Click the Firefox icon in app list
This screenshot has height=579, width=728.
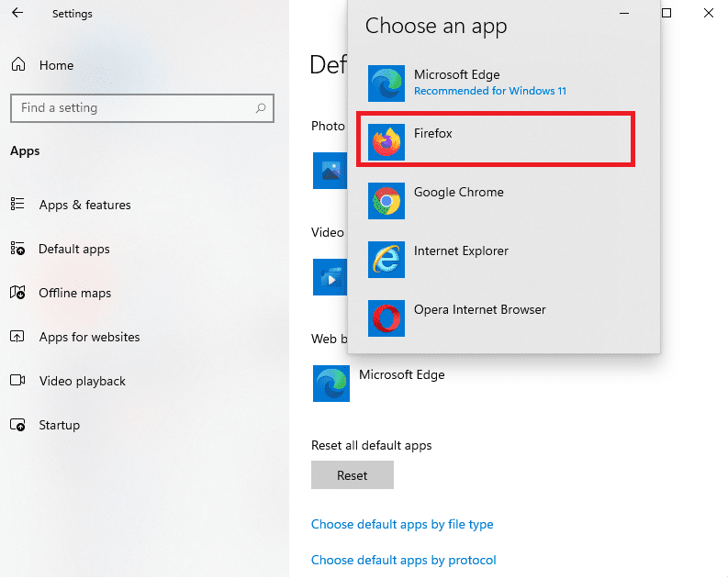386,142
